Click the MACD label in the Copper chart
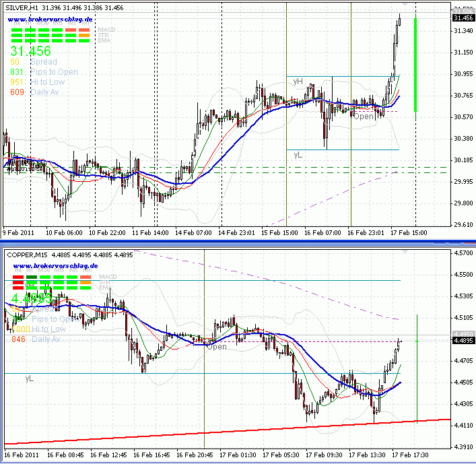Viewport: 476px width, 464px height. (x=108, y=277)
